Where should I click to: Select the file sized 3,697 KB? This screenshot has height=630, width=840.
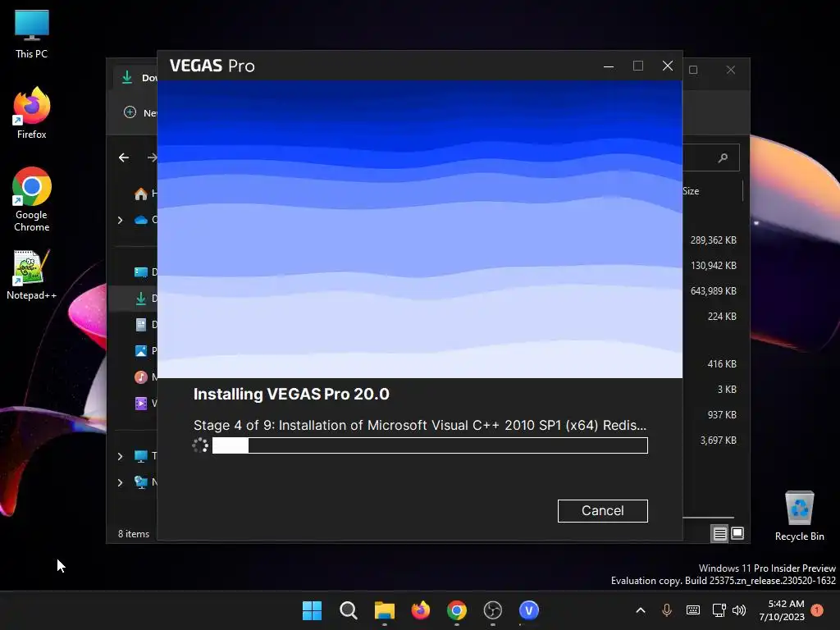718,441
